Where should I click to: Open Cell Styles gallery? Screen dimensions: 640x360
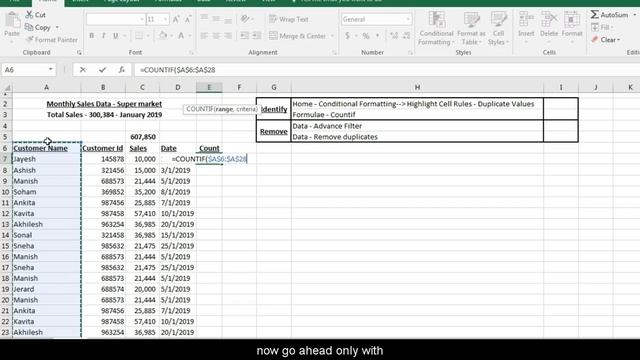pyautogui.click(x=498, y=28)
